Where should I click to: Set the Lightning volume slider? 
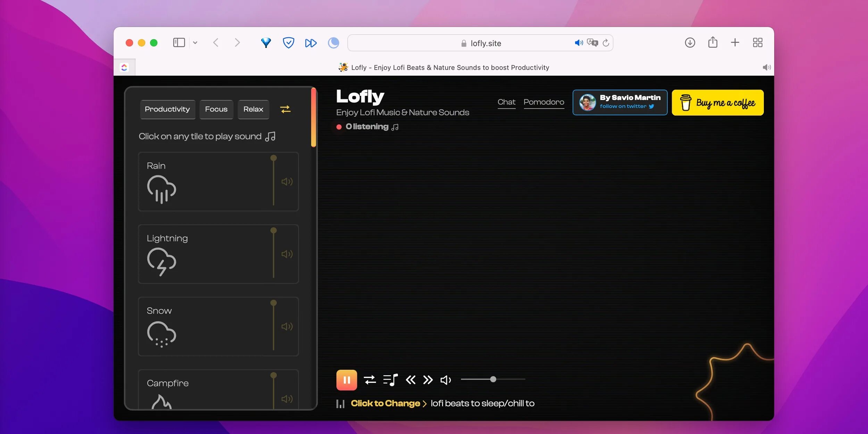(274, 253)
